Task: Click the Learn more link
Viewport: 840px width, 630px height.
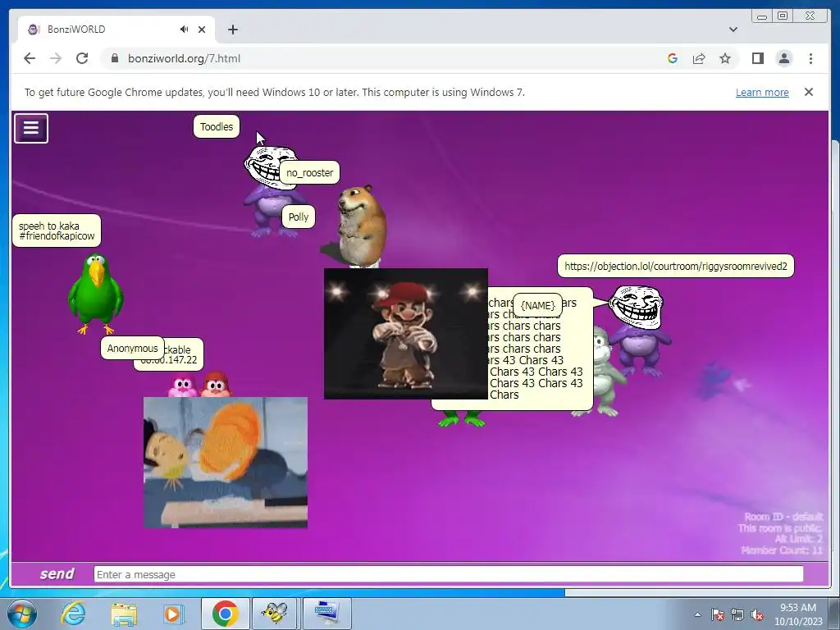Action: (762, 92)
